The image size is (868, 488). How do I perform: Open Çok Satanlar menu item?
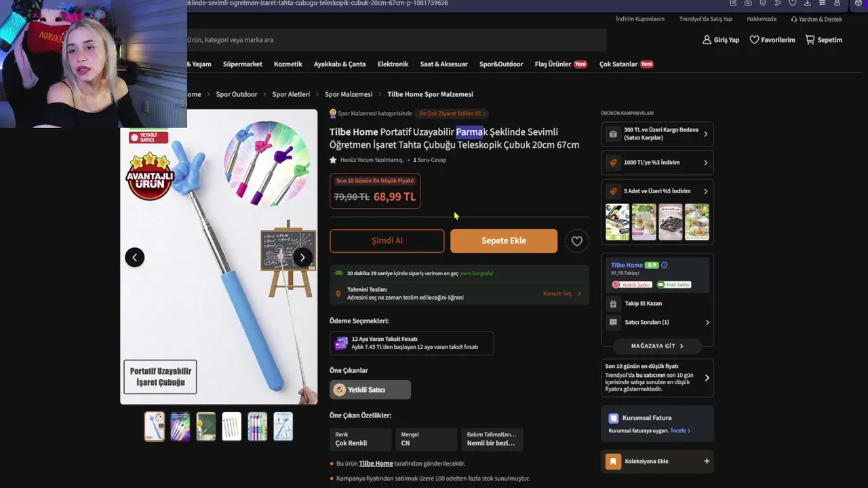[x=626, y=64]
